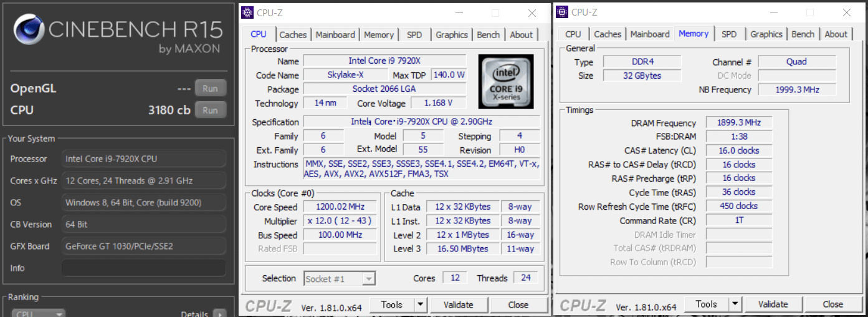The image size is (868, 317).
Task: Open the Memory tab in left CPU-Z window
Action: (x=379, y=35)
